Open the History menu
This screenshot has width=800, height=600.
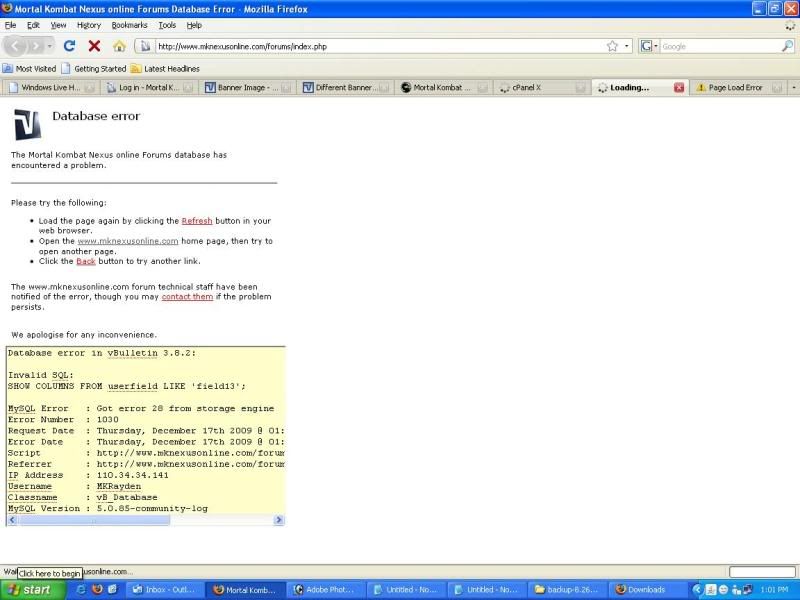tap(89, 25)
